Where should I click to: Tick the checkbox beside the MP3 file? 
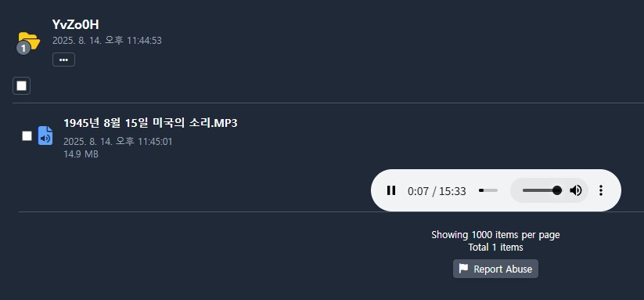coord(27,136)
